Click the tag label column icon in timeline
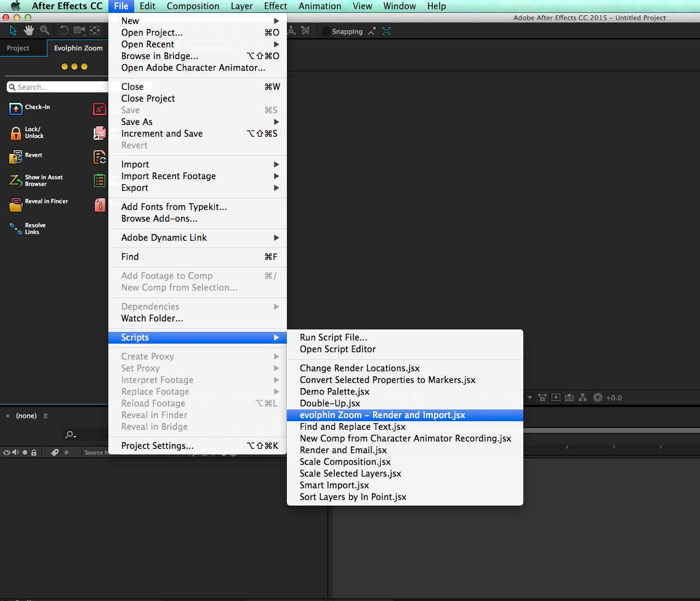The width and height of the screenshot is (700, 601). (54, 453)
